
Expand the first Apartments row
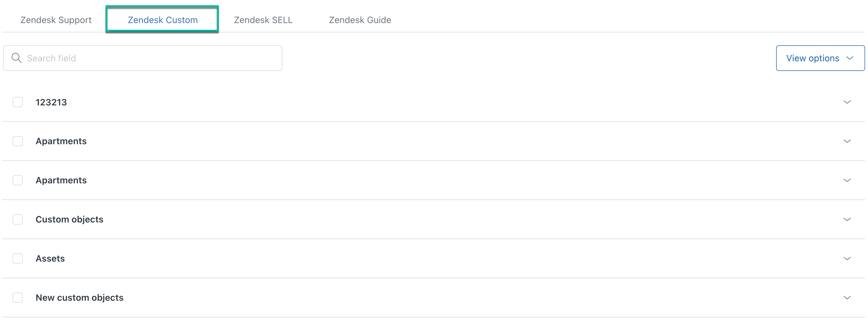(848, 141)
